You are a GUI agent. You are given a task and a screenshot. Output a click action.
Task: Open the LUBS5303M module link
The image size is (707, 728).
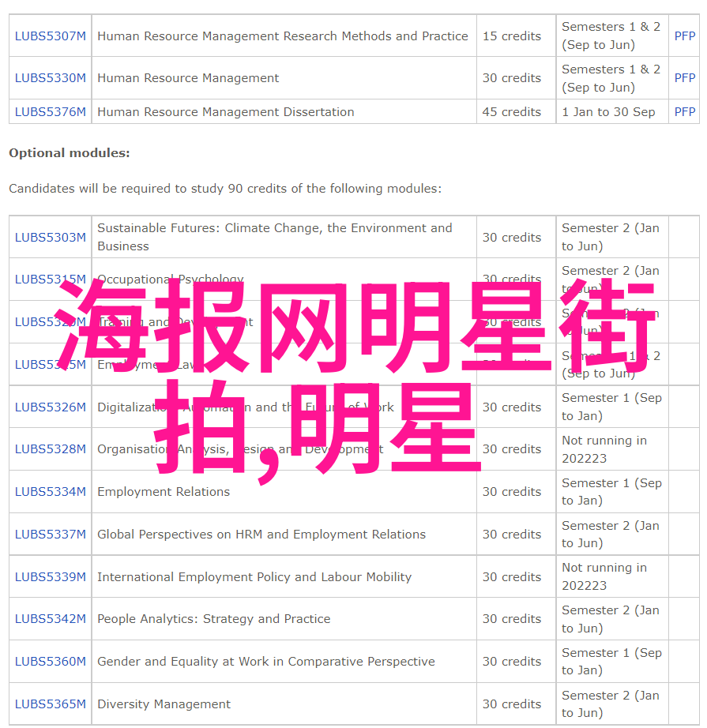click(51, 237)
